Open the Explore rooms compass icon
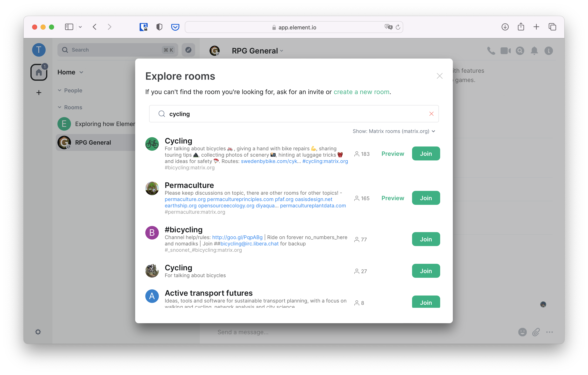Image resolution: width=588 pixels, height=375 pixels. click(188, 50)
